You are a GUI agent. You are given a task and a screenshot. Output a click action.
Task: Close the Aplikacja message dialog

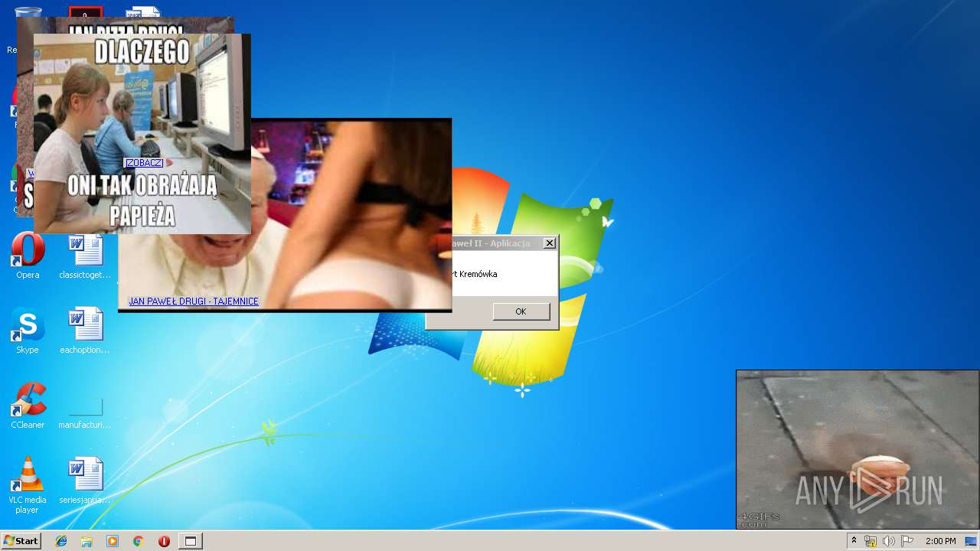coord(549,243)
